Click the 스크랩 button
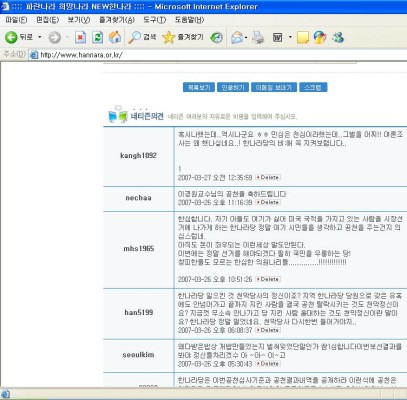This screenshot has width=407, height=400. coord(313,88)
